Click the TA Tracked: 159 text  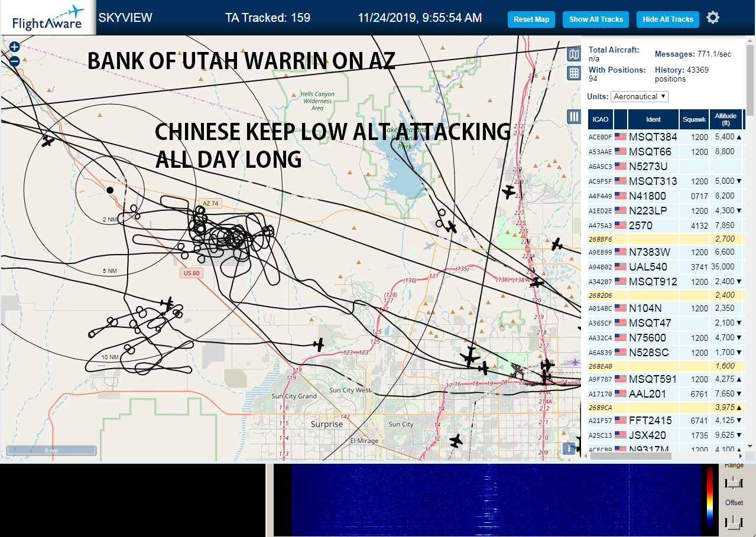tap(268, 18)
